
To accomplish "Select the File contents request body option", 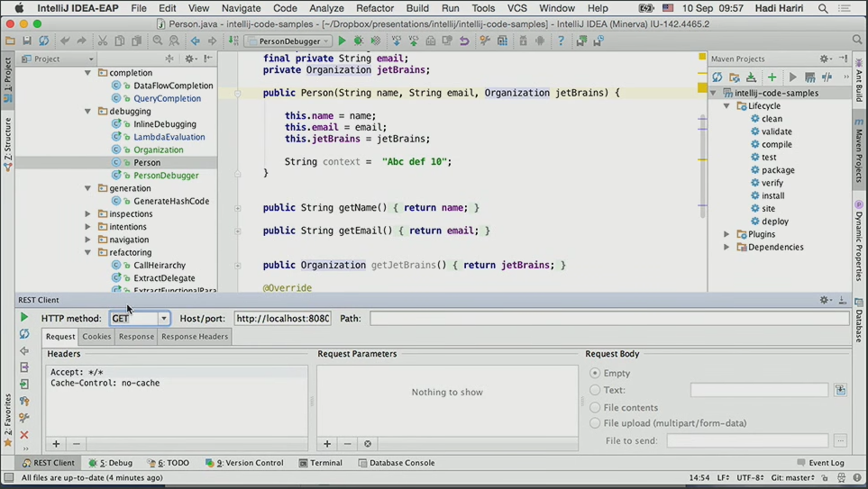I will pos(595,408).
